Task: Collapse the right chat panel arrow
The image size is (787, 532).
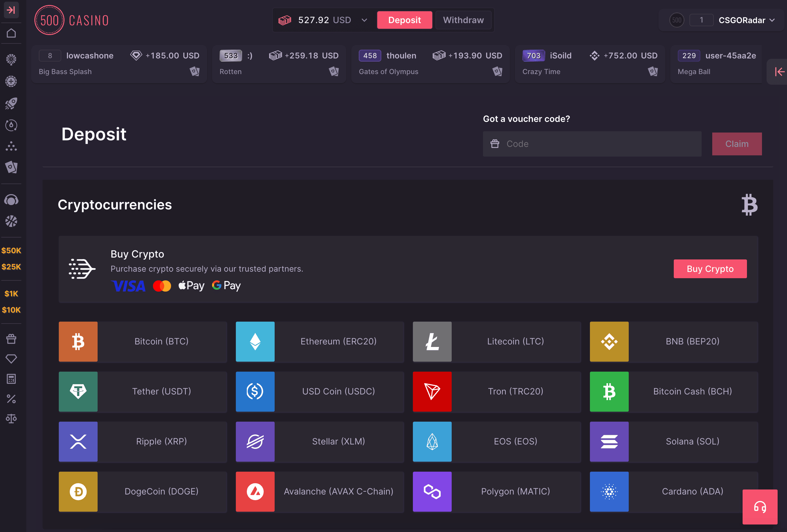Action: tap(779, 71)
